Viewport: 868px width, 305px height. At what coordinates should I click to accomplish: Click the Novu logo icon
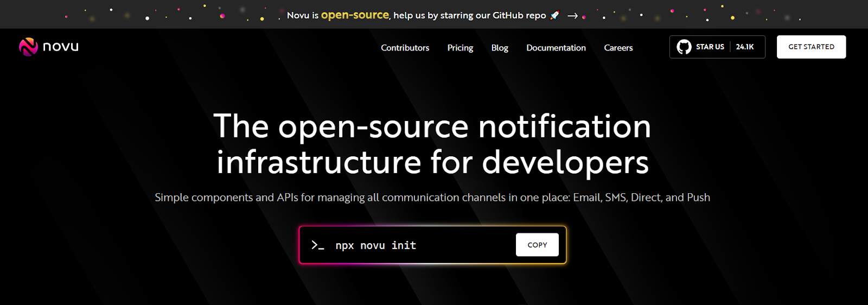tap(28, 47)
